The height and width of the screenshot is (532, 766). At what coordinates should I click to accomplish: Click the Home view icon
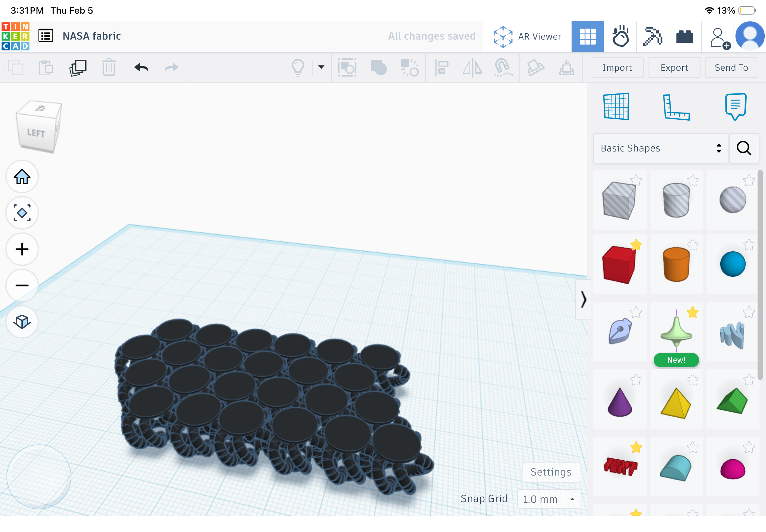tap(22, 177)
